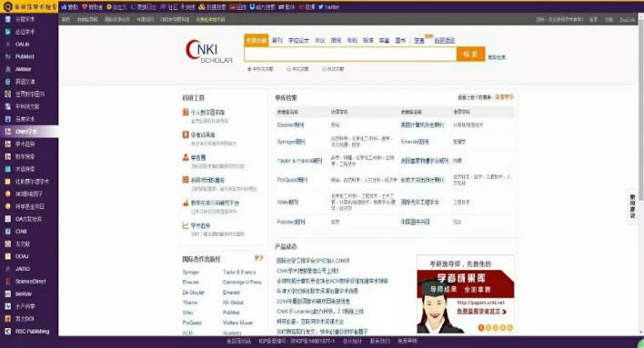This screenshot has height=348, width=644.
Task: Click the Twitter icon in the top bar
Action: [x=321, y=7]
